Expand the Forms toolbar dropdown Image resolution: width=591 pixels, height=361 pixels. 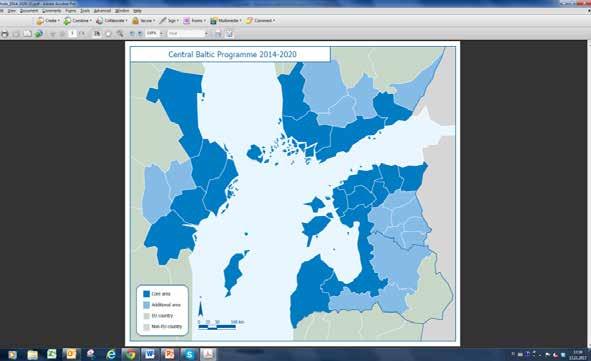click(x=194, y=21)
